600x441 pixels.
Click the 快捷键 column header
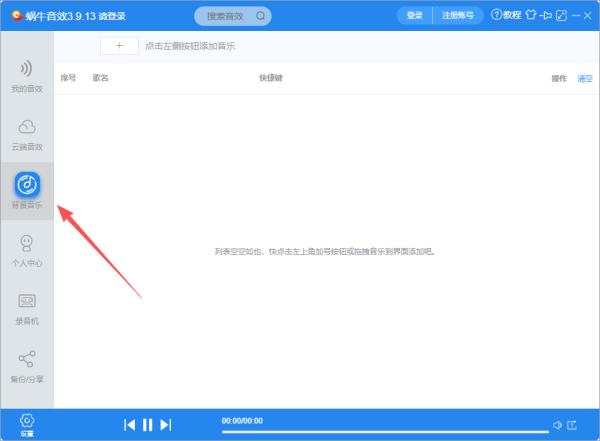coord(271,78)
